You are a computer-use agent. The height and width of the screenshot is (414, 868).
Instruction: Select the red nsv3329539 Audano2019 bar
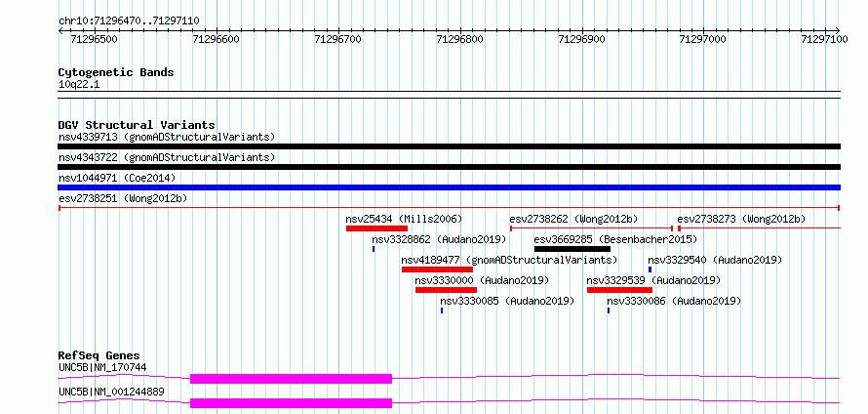(619, 290)
